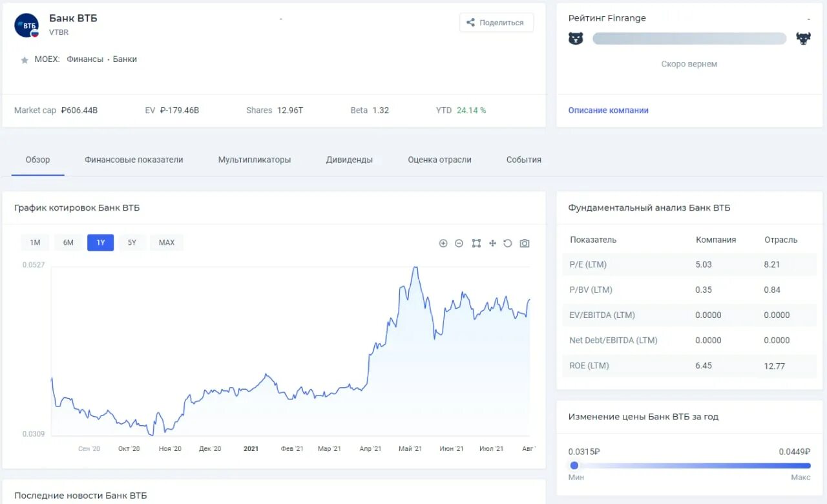
Task: Show MAX chart history
Action: (x=167, y=243)
